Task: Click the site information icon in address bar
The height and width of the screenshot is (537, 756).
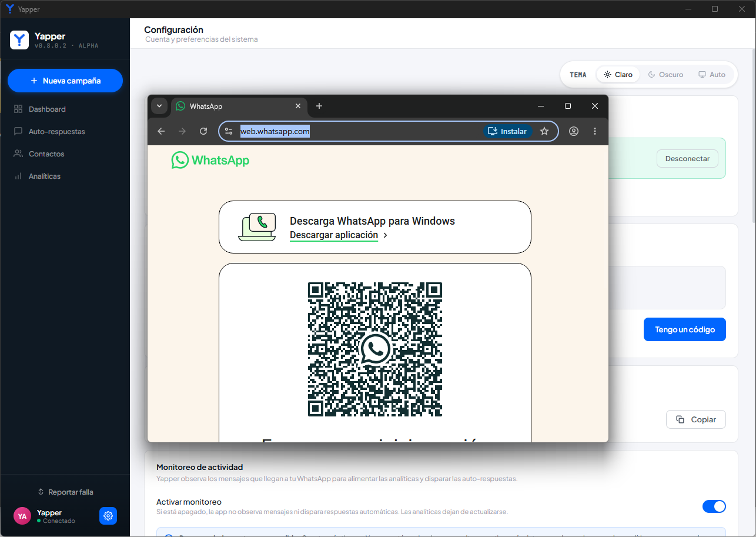Action: pyautogui.click(x=229, y=131)
